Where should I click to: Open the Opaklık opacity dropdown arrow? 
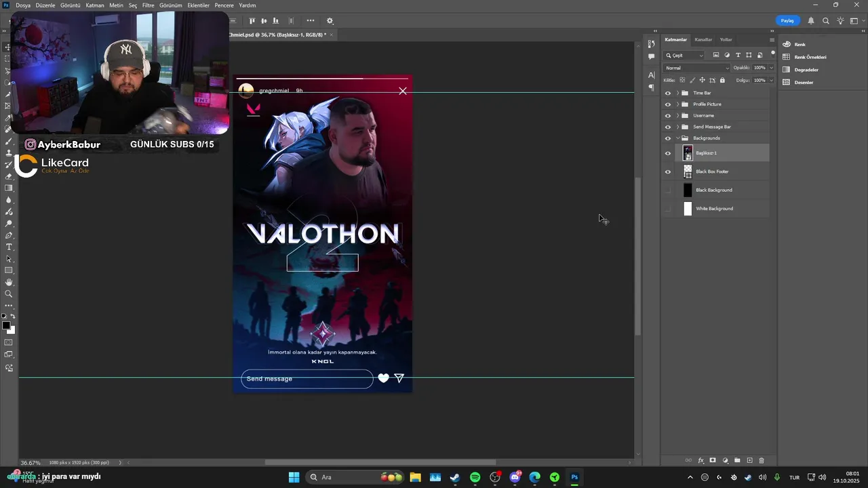click(771, 68)
